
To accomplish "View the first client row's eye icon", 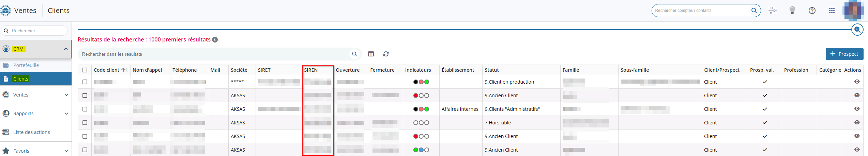I will click(857, 82).
